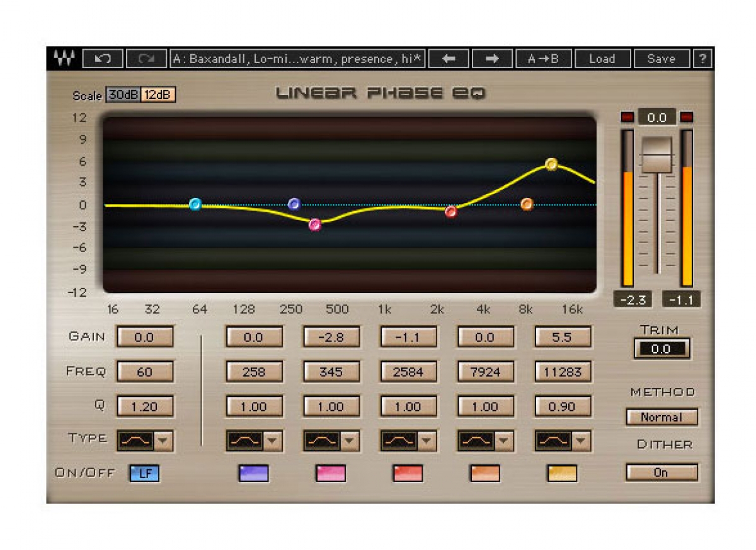Click the greyed redo arrow button
Viewport: 756px width, 550px height.
point(146,59)
